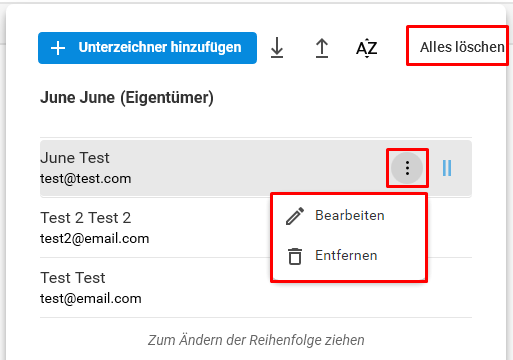Click the test@test.com email address
Screen dimensions: 513x360
[86, 179]
